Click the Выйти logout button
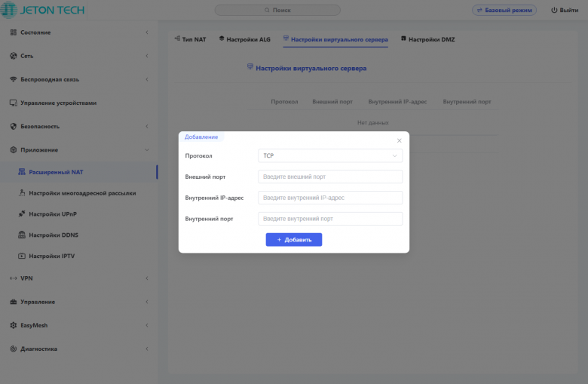 tap(565, 11)
